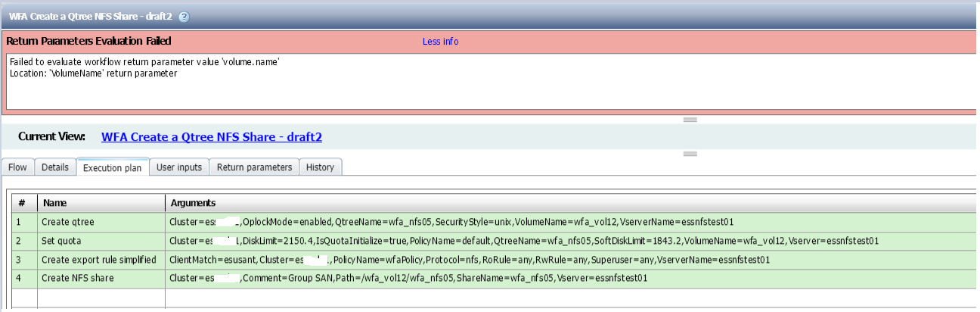Click row number 1 cell

pyautogui.click(x=24, y=222)
